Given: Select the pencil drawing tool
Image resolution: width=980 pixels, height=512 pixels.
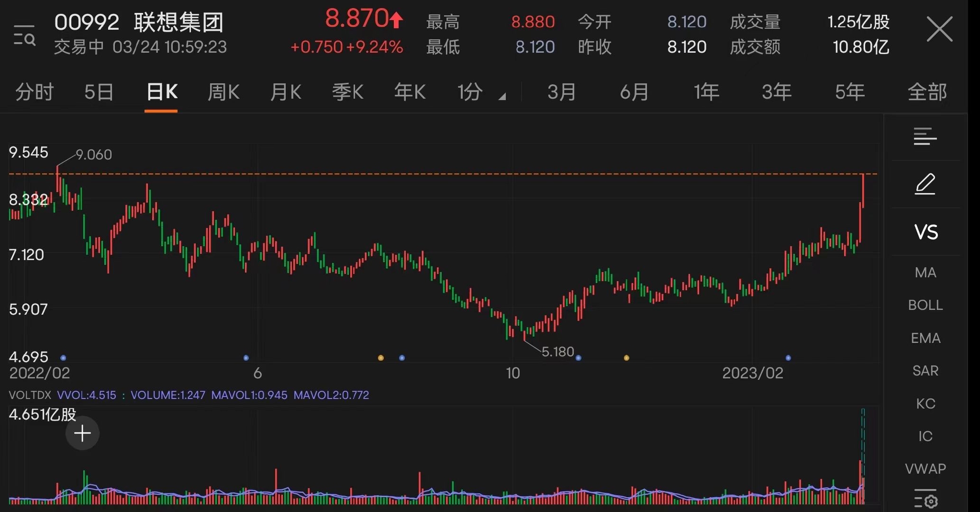Looking at the screenshot, I should 925,184.
